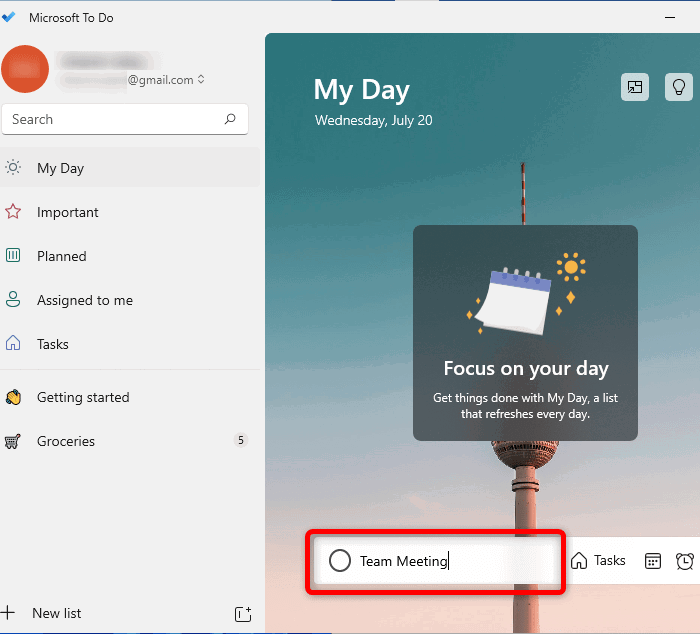Open Assigned to me list
700x634 pixels.
tap(130, 300)
